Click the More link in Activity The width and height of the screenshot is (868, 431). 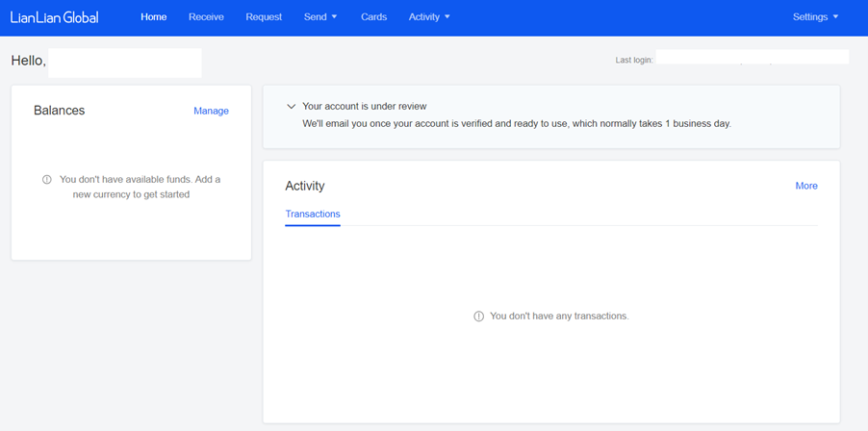tap(806, 186)
